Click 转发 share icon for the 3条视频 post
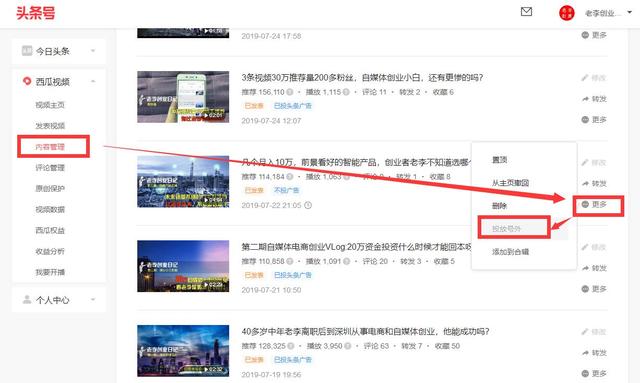The image size is (640, 383). [x=585, y=99]
